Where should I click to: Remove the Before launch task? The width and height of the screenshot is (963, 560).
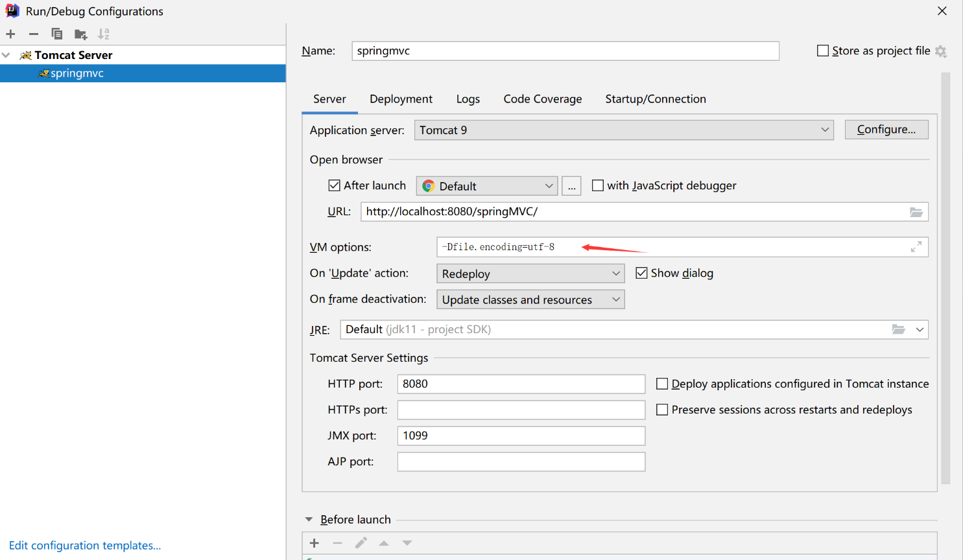point(337,543)
